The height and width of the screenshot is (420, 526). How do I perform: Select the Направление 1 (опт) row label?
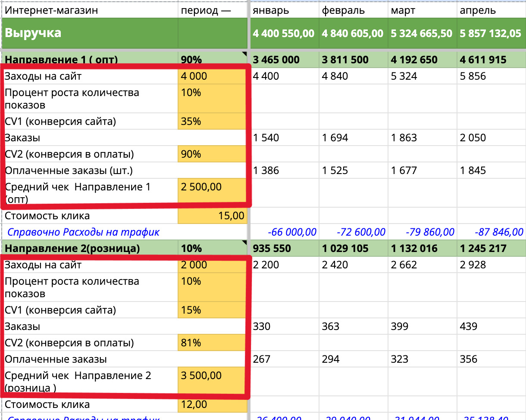90,59
